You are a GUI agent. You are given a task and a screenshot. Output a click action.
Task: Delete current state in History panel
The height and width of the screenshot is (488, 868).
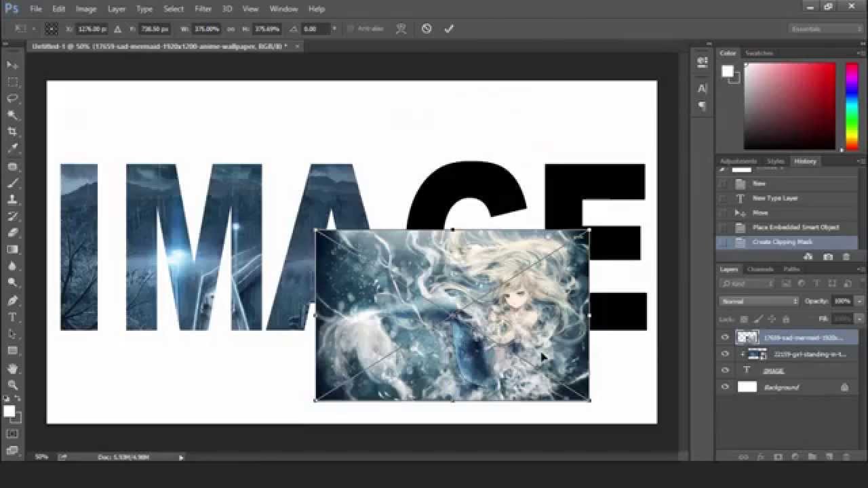[x=846, y=257]
